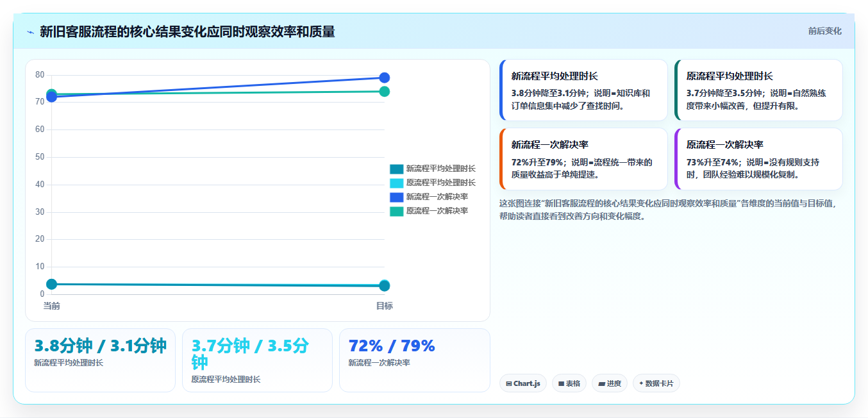
Task: Click the 当前 x-axis label
Action: tap(52, 306)
